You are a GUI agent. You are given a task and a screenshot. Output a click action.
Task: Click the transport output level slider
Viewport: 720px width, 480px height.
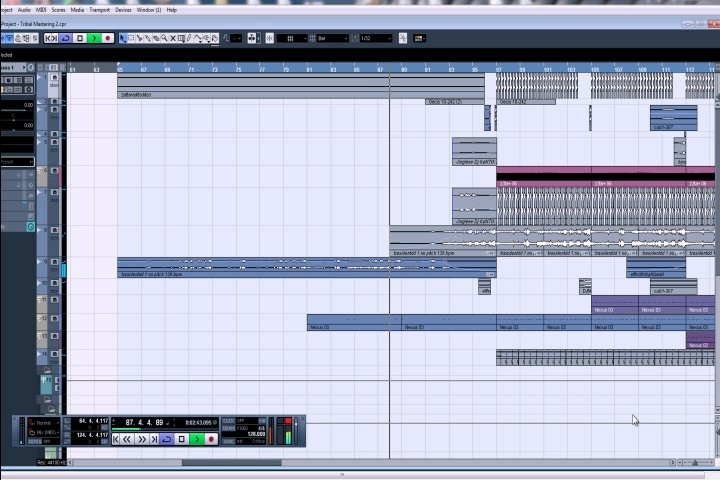click(296, 431)
